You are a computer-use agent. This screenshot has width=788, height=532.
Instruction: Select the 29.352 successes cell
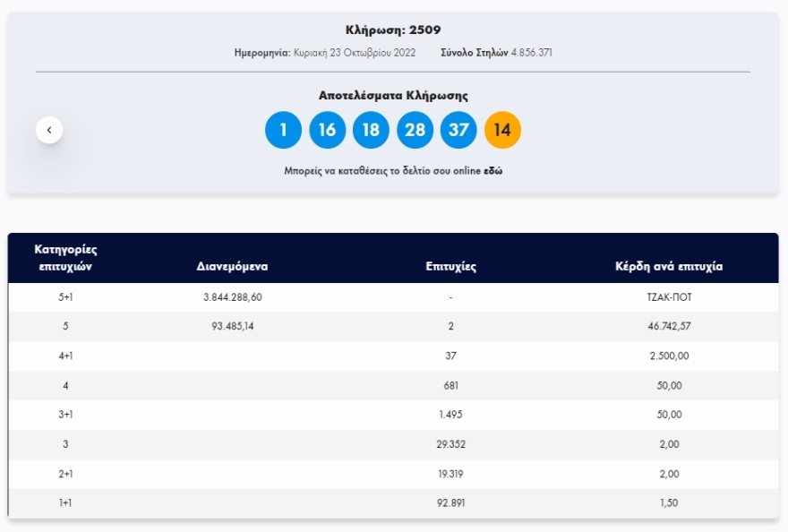tap(450, 444)
